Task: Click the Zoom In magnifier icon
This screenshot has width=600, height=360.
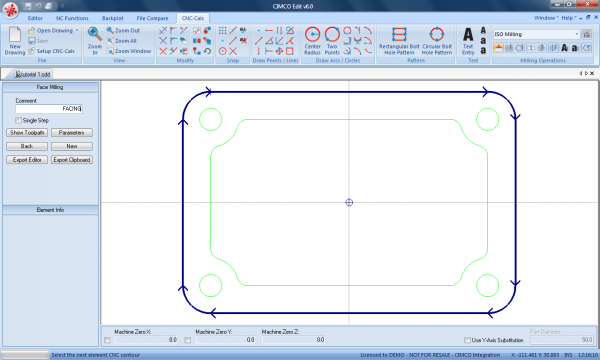Action: point(94,34)
